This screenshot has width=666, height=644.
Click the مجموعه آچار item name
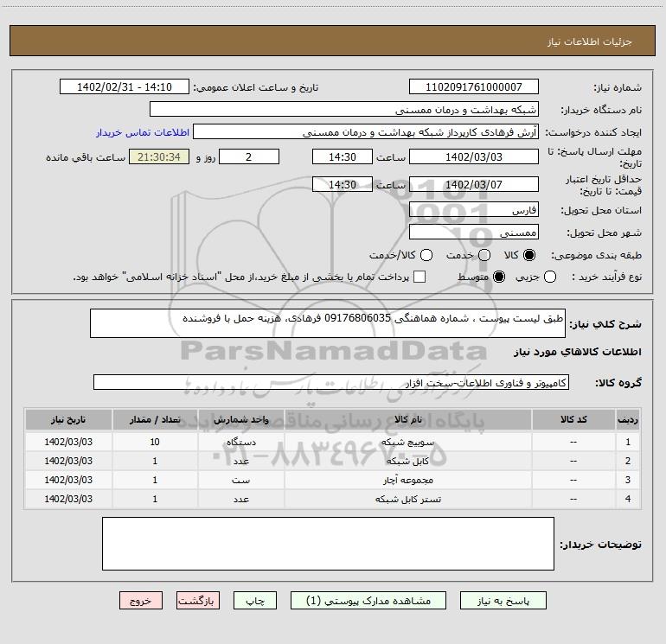(407, 480)
